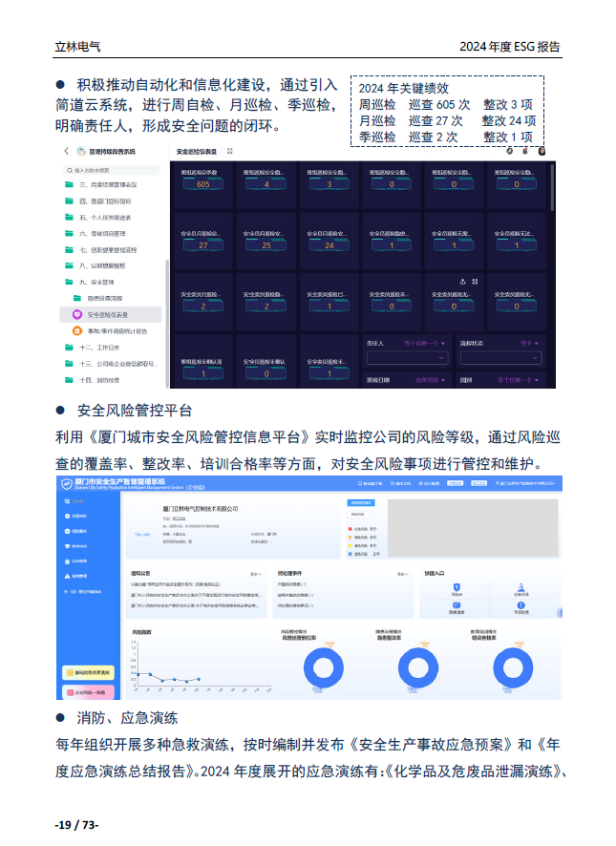Viewport: 616px width, 846px height.
Task: Open the account dropdown in the blue header
Action: 525,483
